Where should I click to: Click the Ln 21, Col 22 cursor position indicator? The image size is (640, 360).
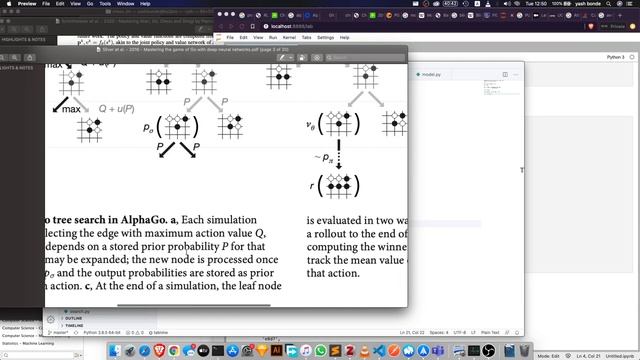pyautogui.click(x=411, y=333)
